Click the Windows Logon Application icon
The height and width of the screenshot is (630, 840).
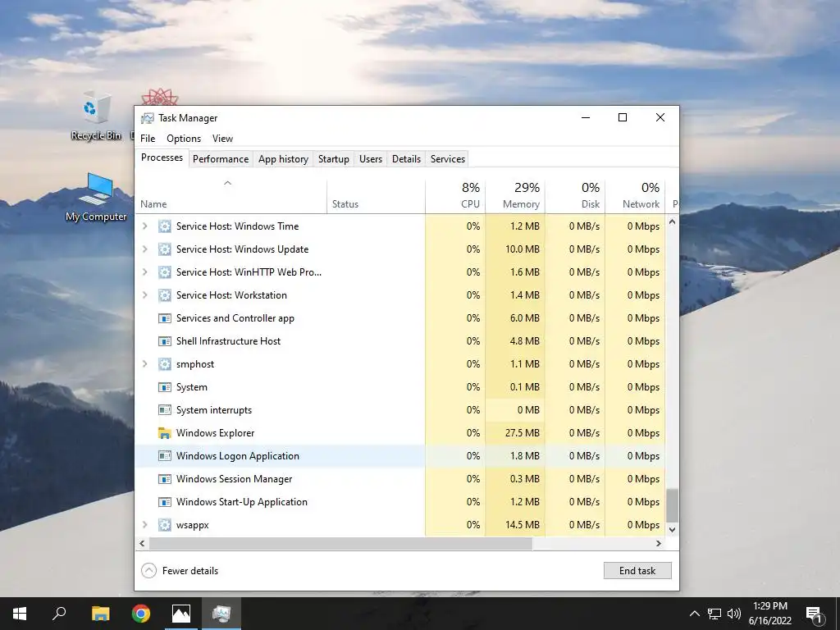(164, 456)
